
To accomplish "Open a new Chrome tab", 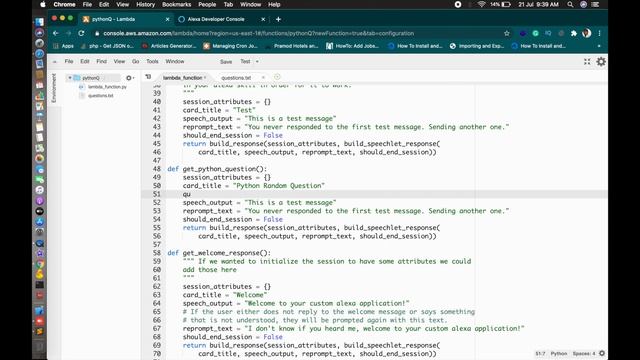I will pyautogui.click(x=278, y=19).
